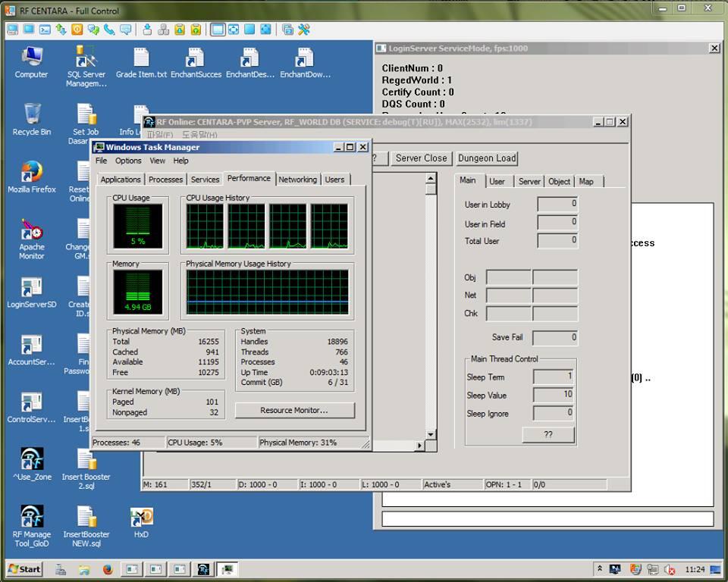The width and height of the screenshot is (728, 582).
Task: Open the Computer desktop icon
Action: (x=31, y=63)
